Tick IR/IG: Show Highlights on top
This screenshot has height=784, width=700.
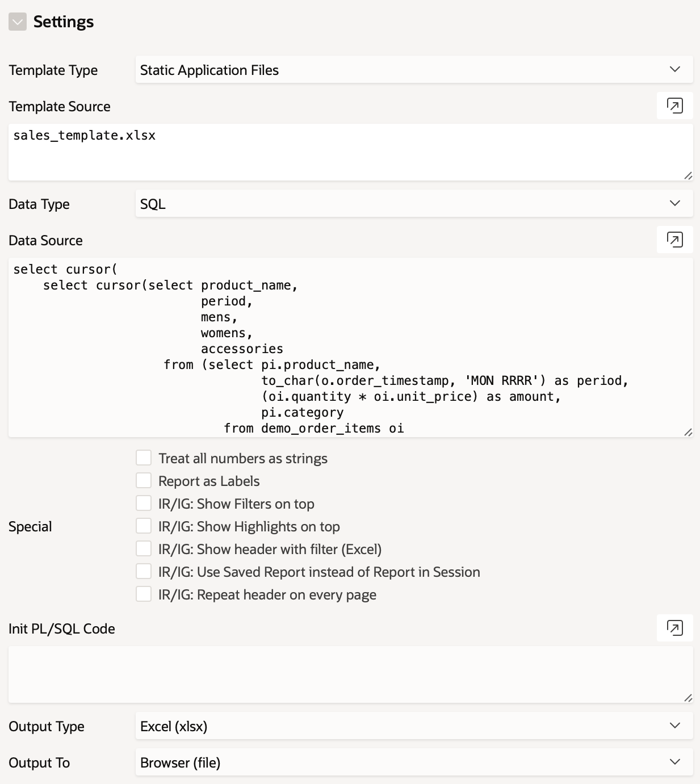click(x=144, y=526)
